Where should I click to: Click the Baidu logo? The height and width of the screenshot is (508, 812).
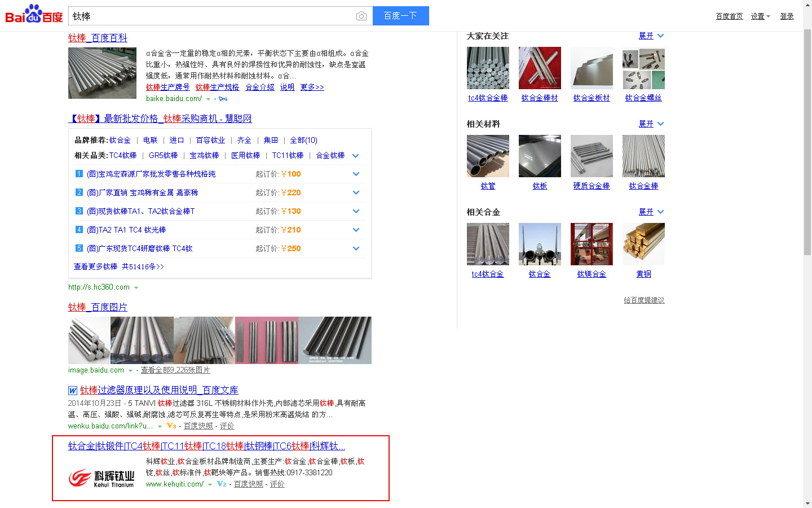point(34,15)
